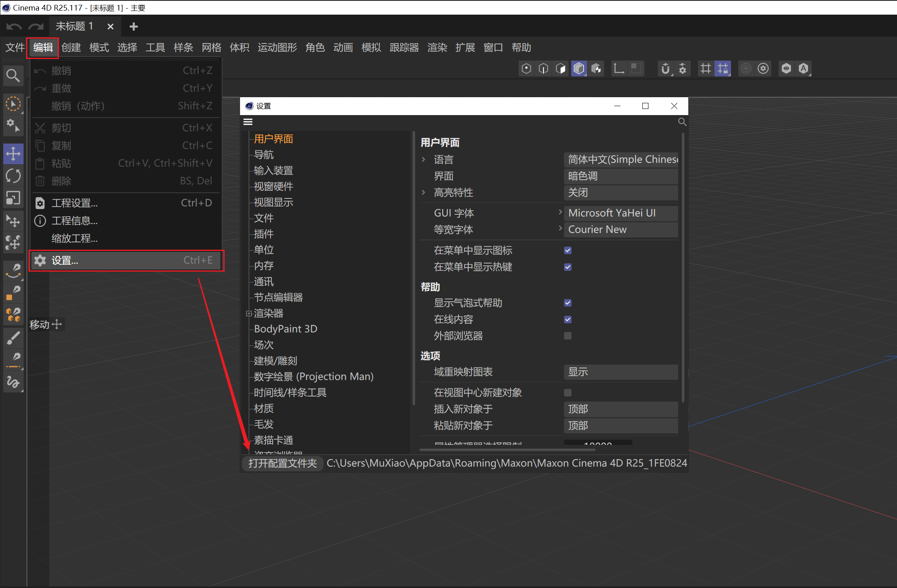Select the Move tool in the left toolbar
This screenshot has width=897, height=588.
tap(13, 154)
